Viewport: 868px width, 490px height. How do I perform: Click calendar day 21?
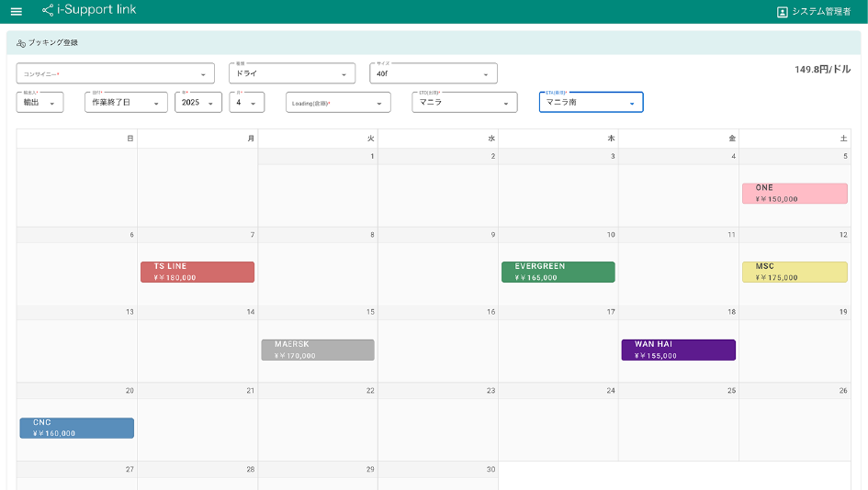[197, 422]
